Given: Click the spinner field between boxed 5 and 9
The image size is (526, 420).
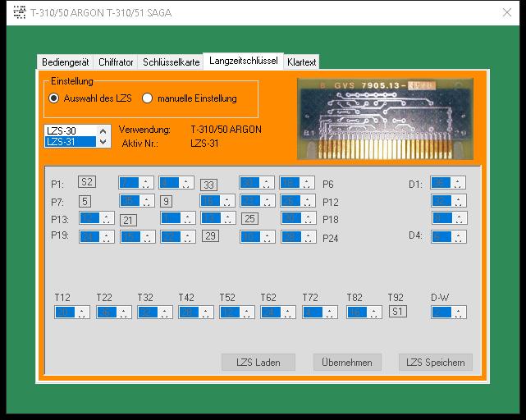Looking at the screenshot, I should [x=137, y=201].
